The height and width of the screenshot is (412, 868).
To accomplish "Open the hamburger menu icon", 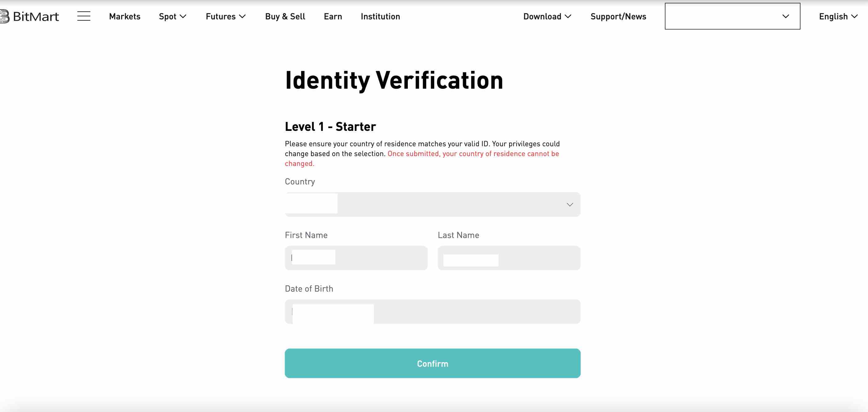I will (84, 16).
